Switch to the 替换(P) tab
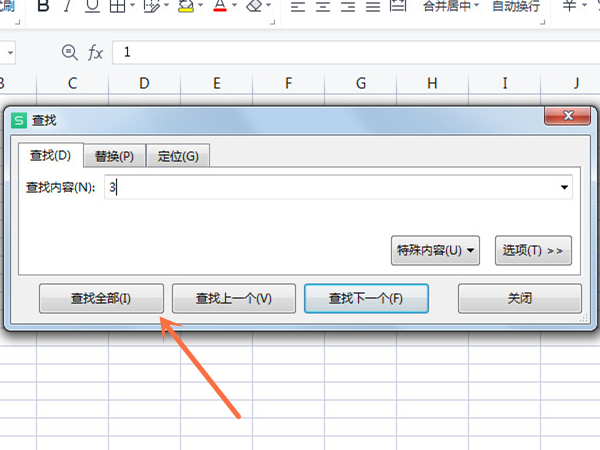This screenshot has width=600, height=450. tap(114, 156)
